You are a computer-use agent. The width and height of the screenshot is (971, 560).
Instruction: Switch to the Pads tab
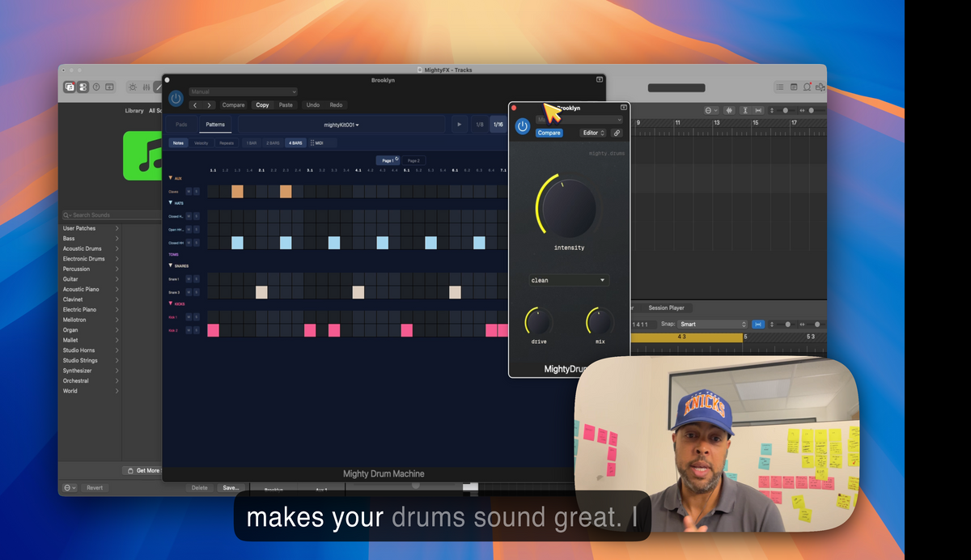click(181, 125)
